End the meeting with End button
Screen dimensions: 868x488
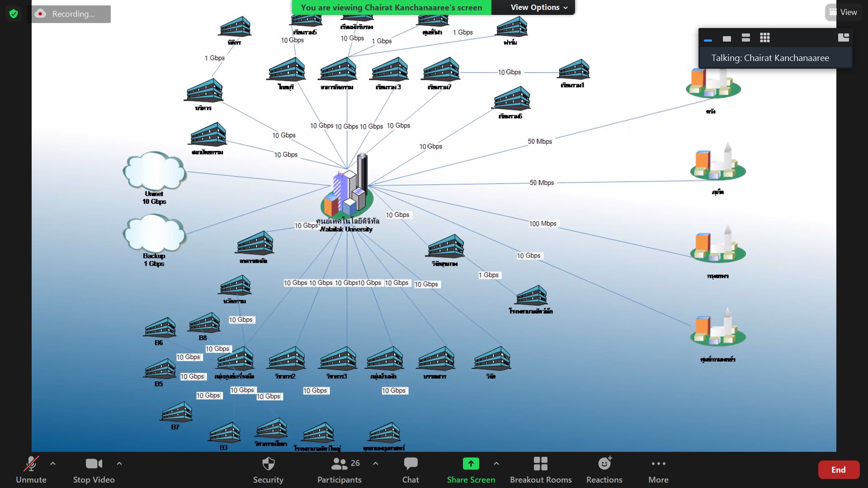839,469
